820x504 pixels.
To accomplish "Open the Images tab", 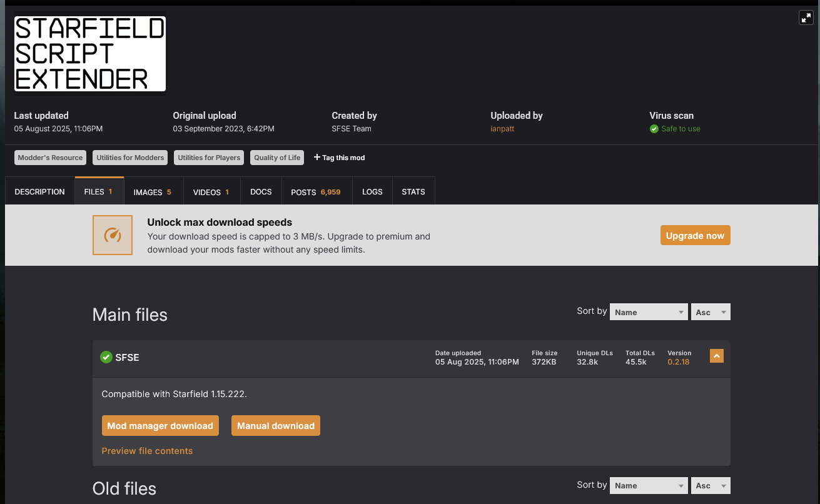I will (153, 191).
